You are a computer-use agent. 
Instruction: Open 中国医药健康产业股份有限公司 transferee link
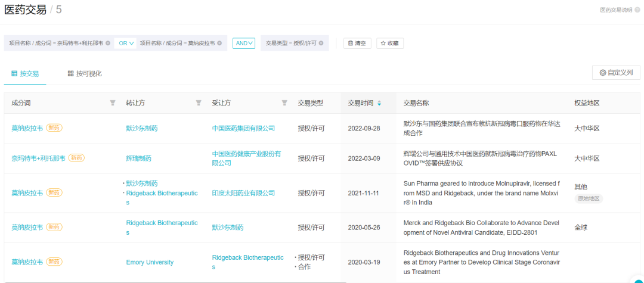pyautogui.click(x=246, y=158)
